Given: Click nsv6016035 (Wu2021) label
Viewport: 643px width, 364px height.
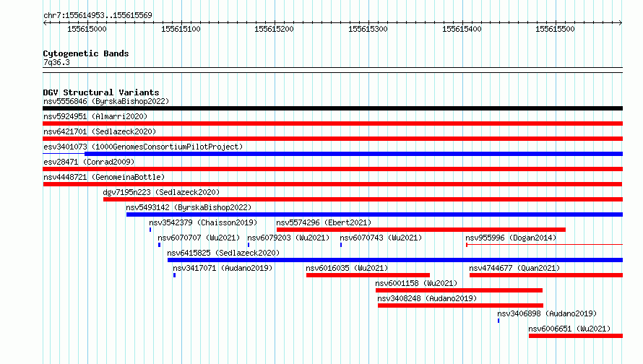Looking at the screenshot, I should click(347, 268).
